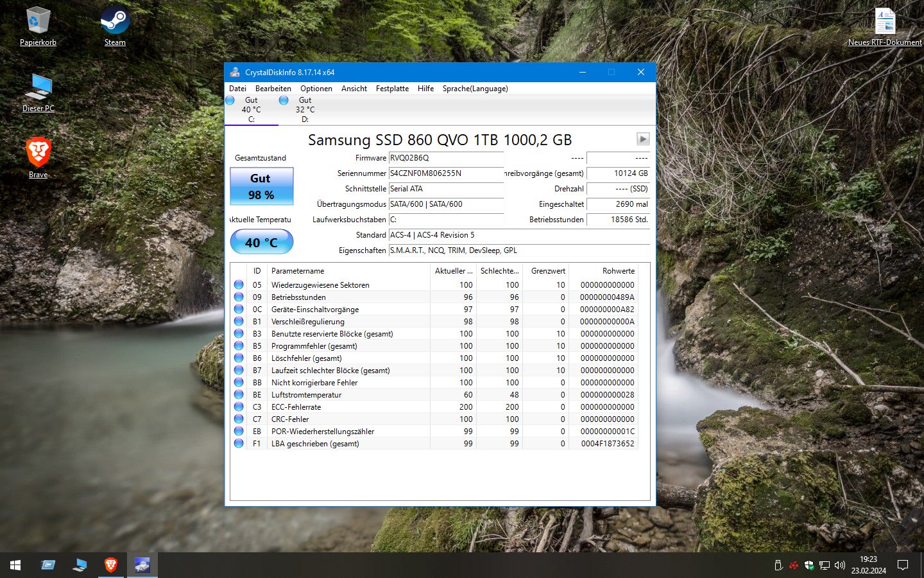
Task: Click the Samsung SSD 860 QVO title text
Action: (440, 140)
